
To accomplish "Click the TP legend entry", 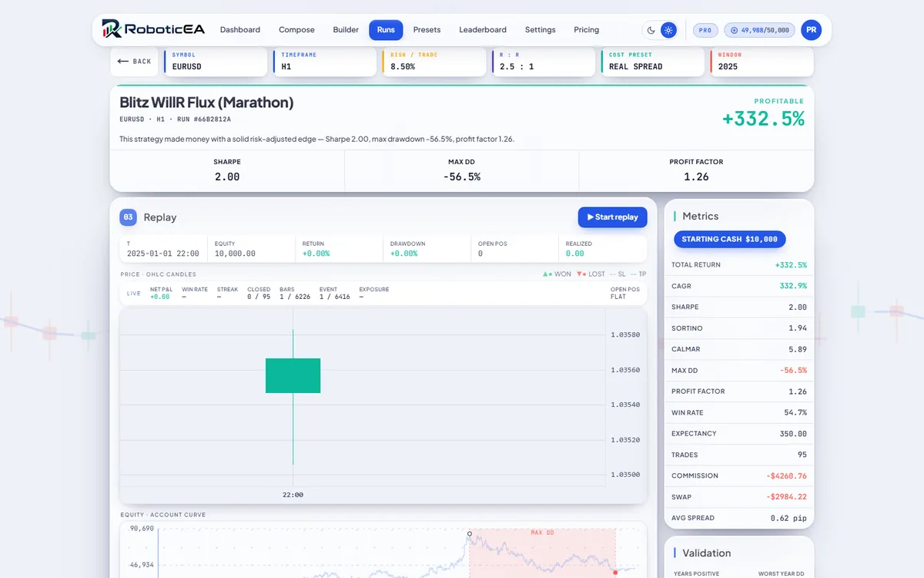I will (638, 274).
